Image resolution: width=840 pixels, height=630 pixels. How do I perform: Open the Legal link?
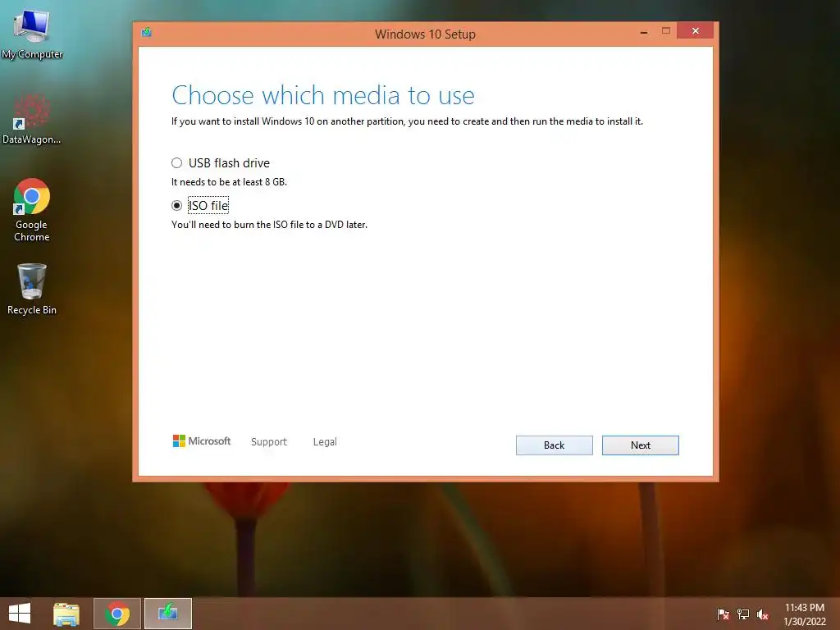coord(325,442)
